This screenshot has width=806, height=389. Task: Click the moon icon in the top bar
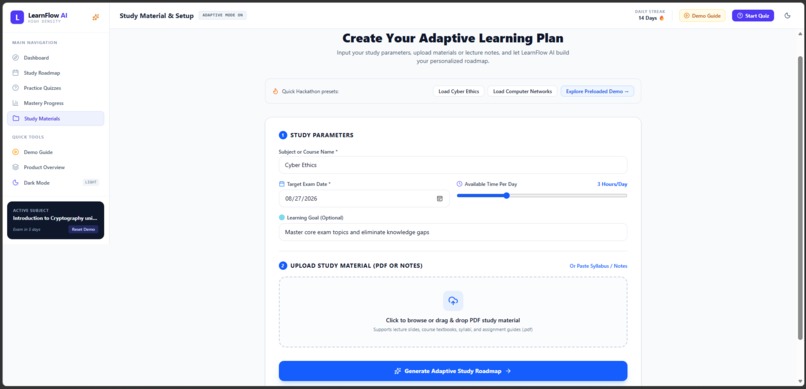coord(787,16)
